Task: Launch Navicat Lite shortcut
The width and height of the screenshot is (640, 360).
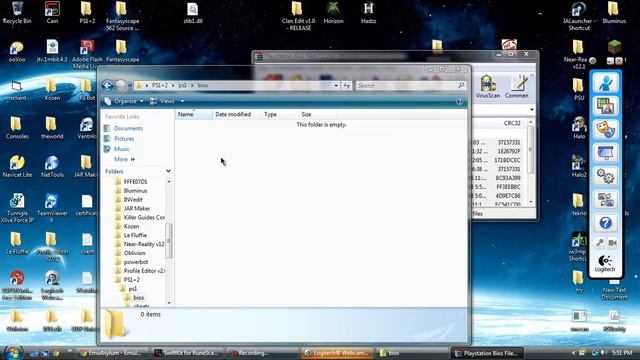Action: (x=17, y=167)
